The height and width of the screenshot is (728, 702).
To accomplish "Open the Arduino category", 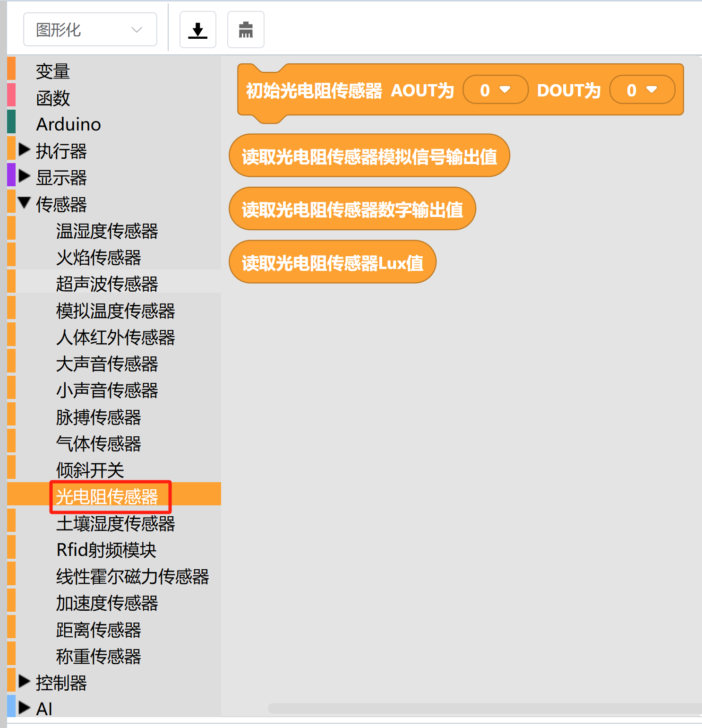I will [68, 124].
